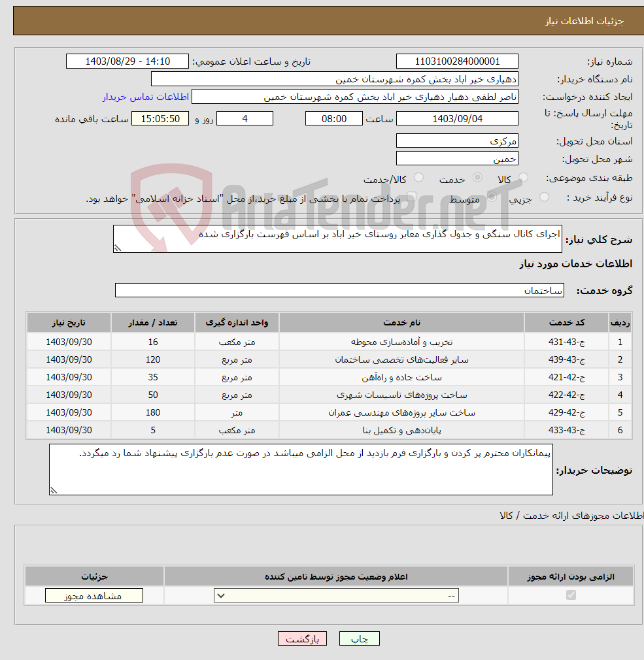Click the الزامی بودن ارائه مجوز header

tap(570, 576)
